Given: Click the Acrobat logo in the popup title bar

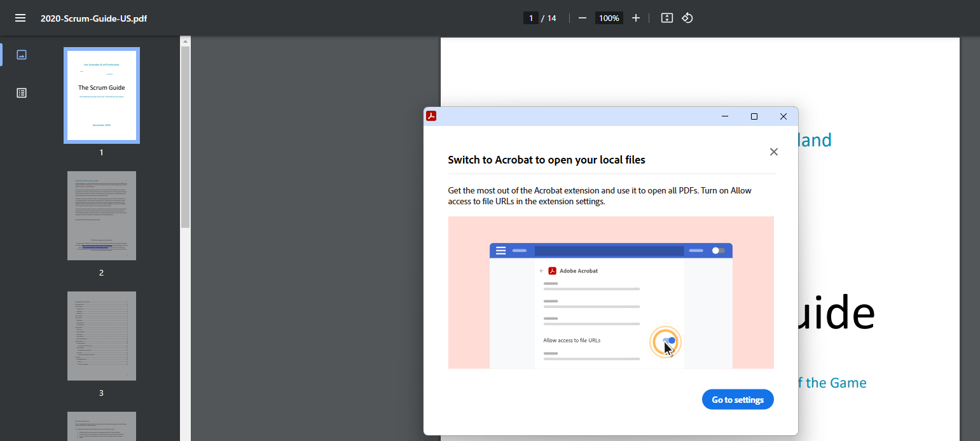Looking at the screenshot, I should tap(431, 116).
